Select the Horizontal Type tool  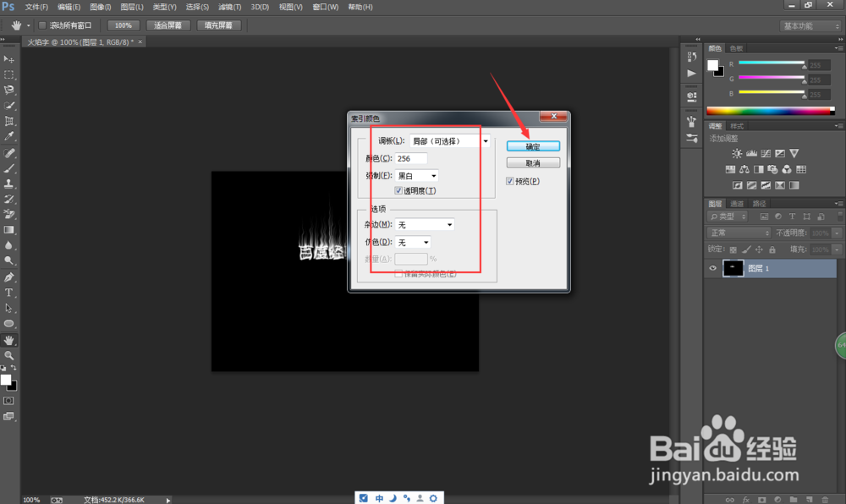9,293
